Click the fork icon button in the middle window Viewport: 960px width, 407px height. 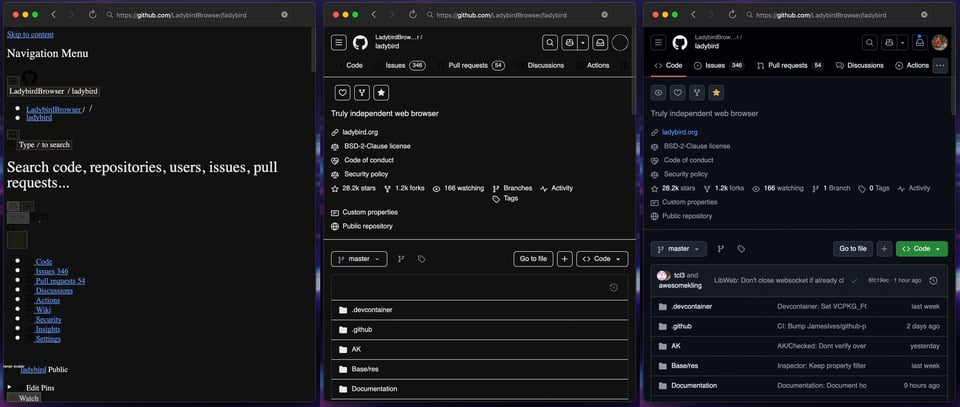point(361,92)
